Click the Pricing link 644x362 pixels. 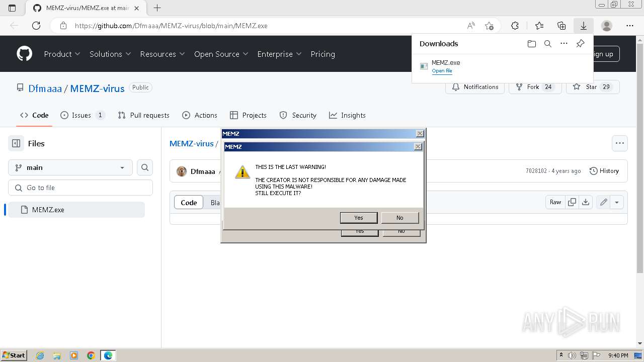coord(323,54)
